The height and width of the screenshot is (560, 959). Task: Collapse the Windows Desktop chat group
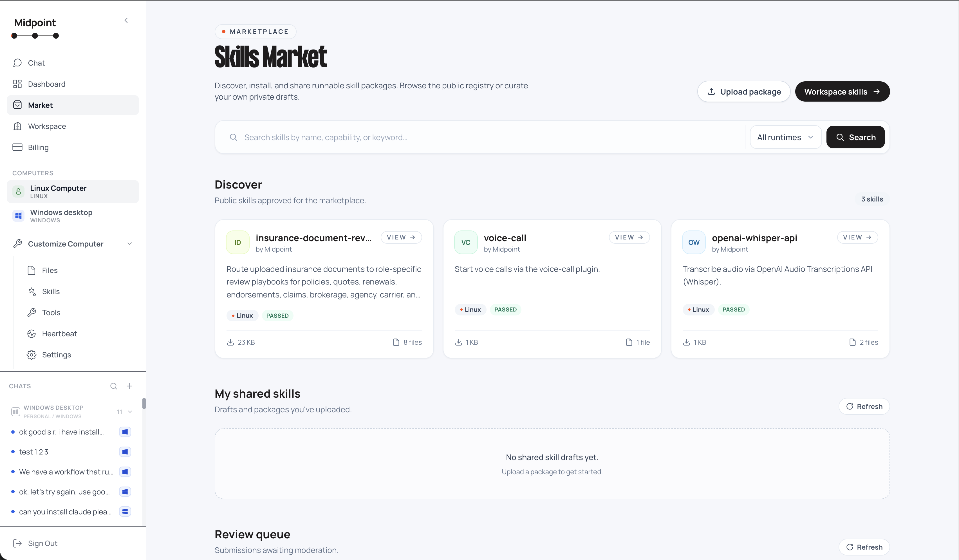130,411
